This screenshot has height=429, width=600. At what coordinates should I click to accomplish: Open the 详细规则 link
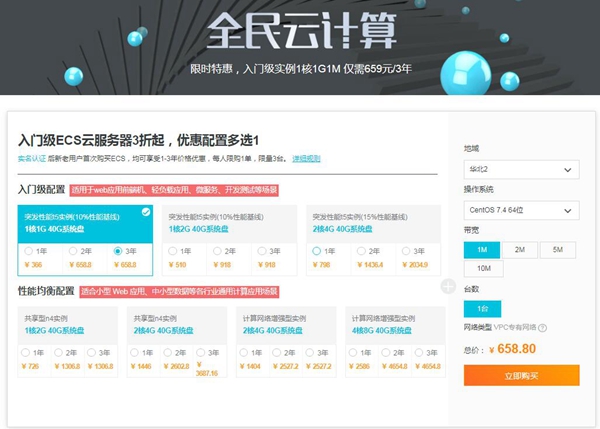pyautogui.click(x=306, y=158)
